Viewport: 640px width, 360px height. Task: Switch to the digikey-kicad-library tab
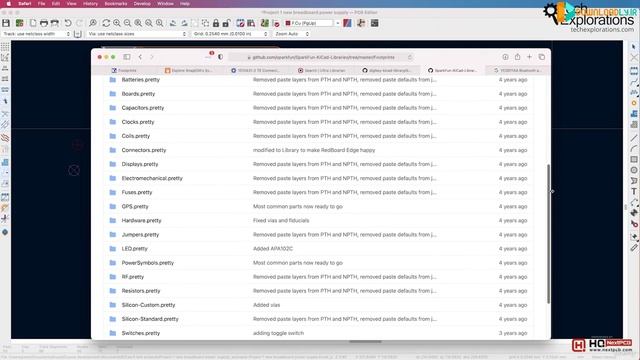point(387,71)
